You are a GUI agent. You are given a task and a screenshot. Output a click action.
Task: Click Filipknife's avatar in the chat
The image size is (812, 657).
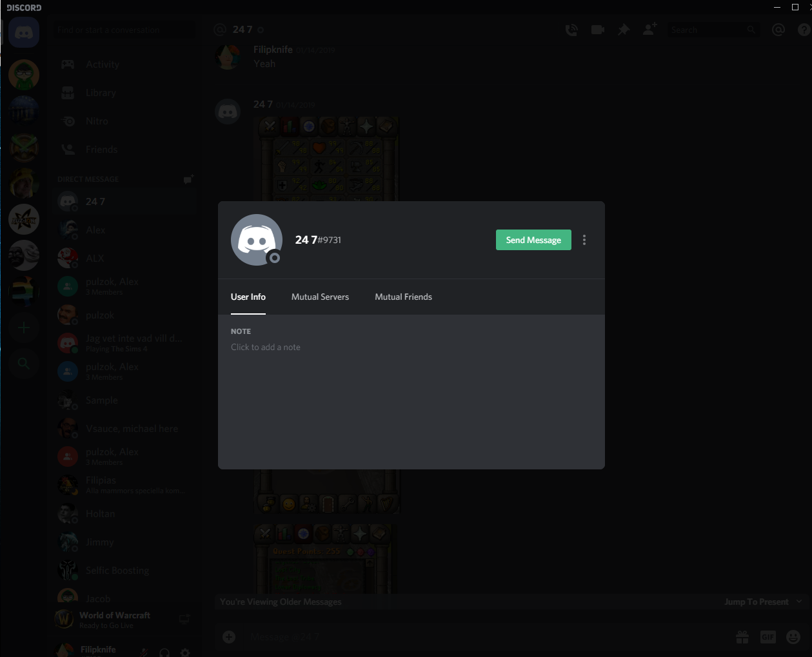click(228, 57)
